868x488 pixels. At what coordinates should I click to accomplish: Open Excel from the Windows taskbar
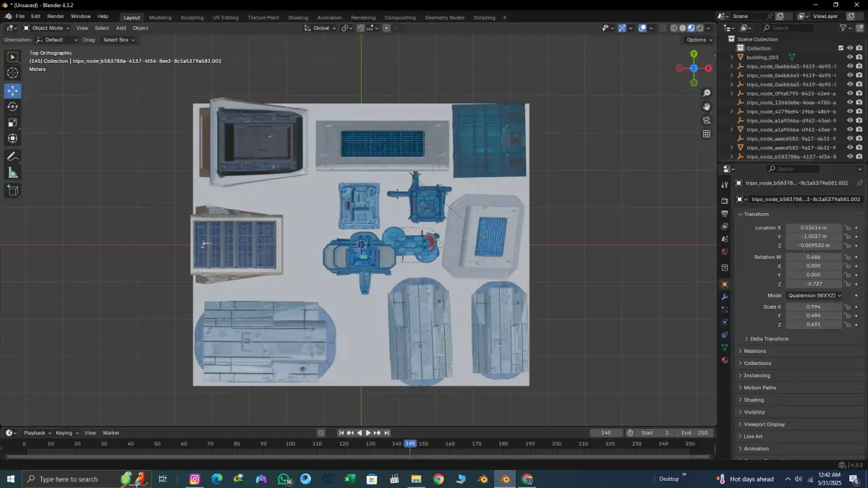(349, 479)
